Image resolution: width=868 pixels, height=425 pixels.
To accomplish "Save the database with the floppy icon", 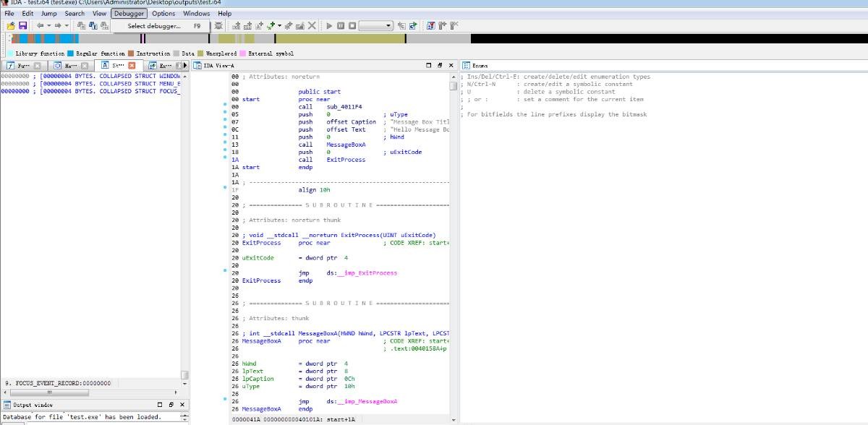I will coord(22,25).
